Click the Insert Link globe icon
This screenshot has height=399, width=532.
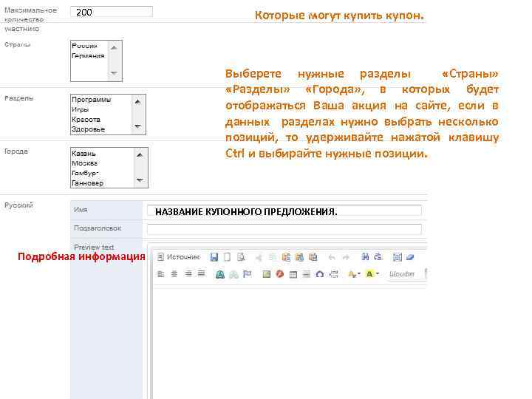click(x=220, y=274)
